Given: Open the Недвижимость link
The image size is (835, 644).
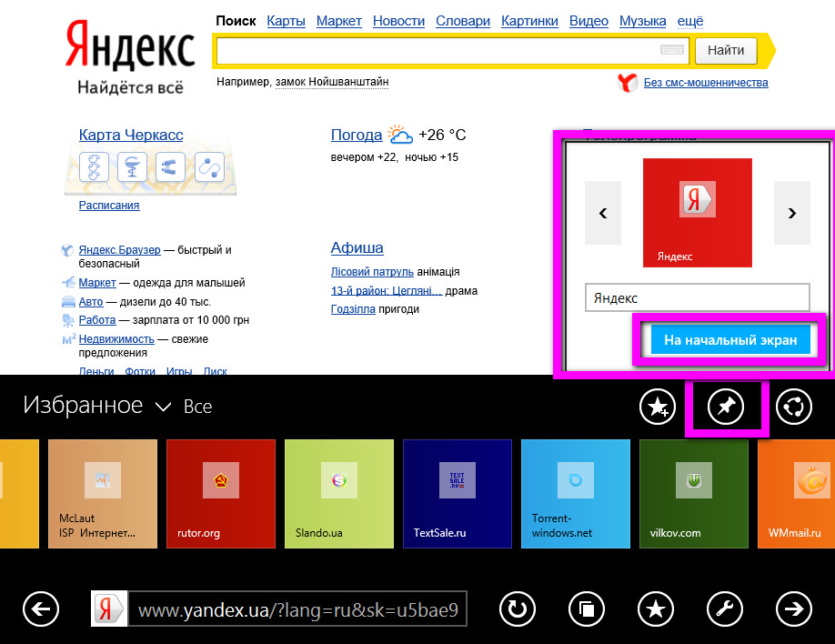Looking at the screenshot, I should point(116,339).
